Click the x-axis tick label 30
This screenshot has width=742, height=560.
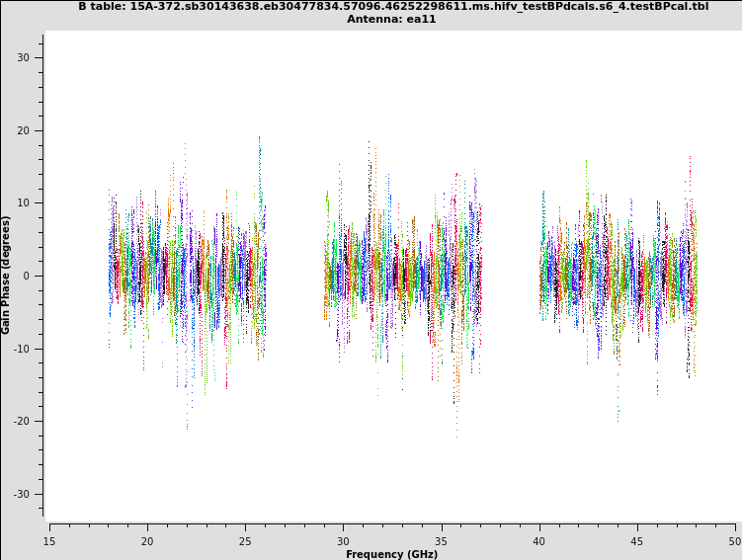[x=343, y=540]
